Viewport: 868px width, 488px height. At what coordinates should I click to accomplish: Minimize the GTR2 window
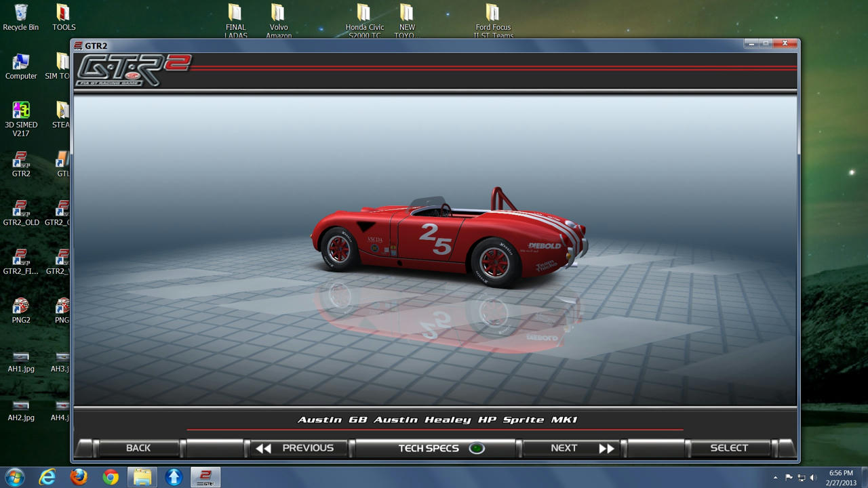pyautogui.click(x=751, y=43)
